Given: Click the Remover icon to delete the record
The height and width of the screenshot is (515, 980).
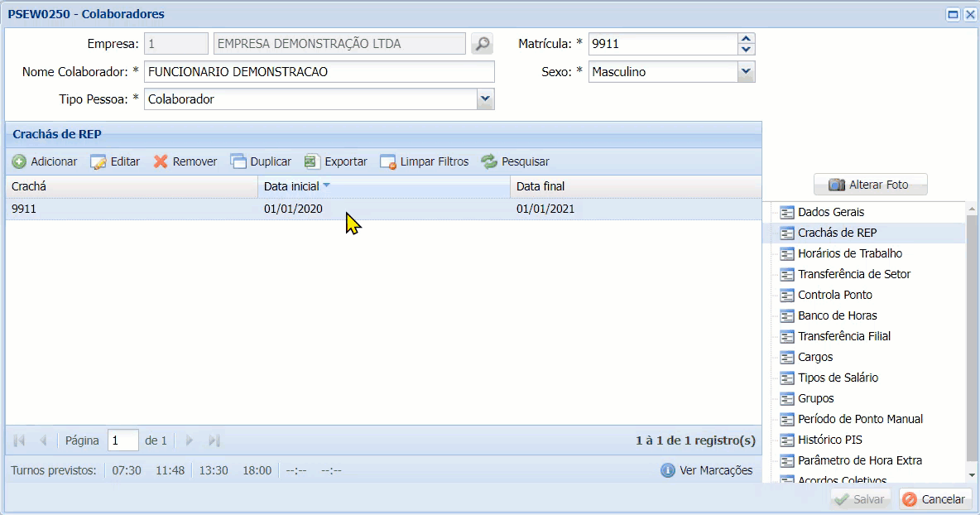Looking at the screenshot, I should coord(161,161).
